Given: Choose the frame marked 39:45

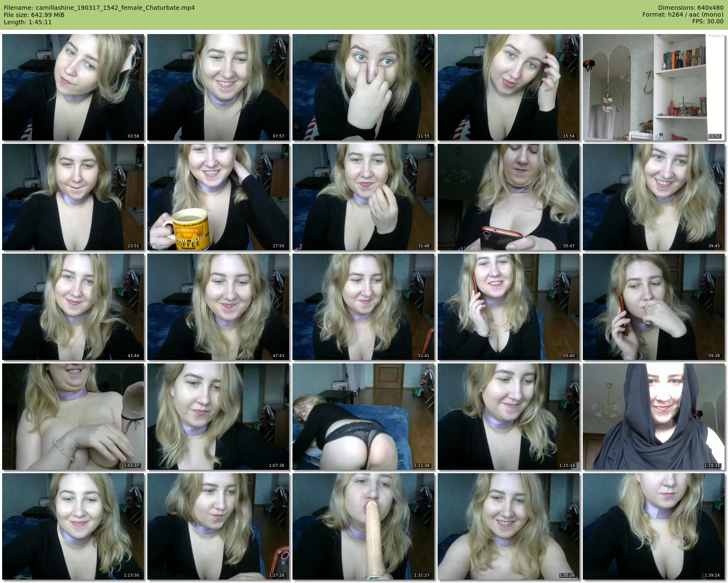Looking at the screenshot, I should tap(654, 197).
